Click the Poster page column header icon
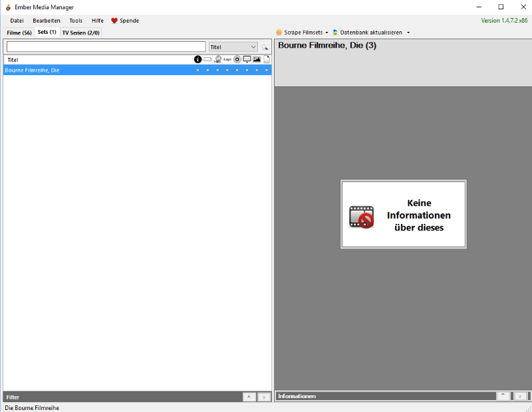532x412 pixels. [x=267, y=59]
